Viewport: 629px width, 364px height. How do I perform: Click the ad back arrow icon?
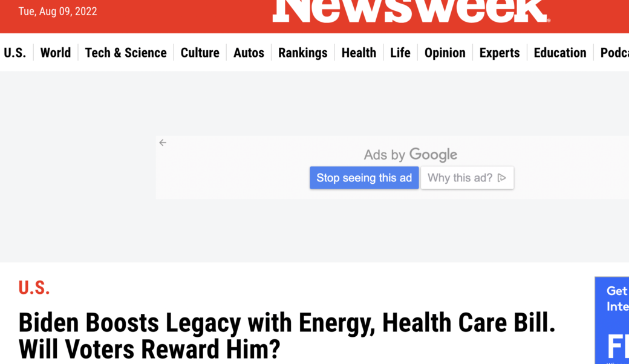pyautogui.click(x=163, y=143)
